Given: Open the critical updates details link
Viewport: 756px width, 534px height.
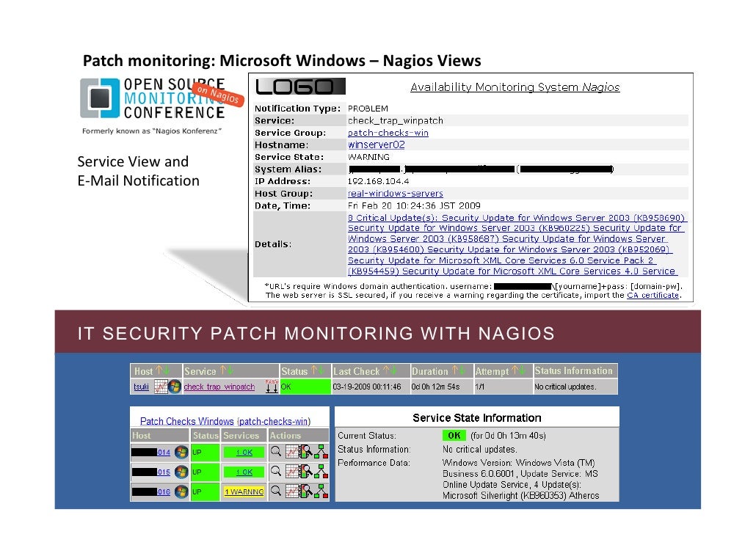Looking at the screenshot, I should coord(517,244).
